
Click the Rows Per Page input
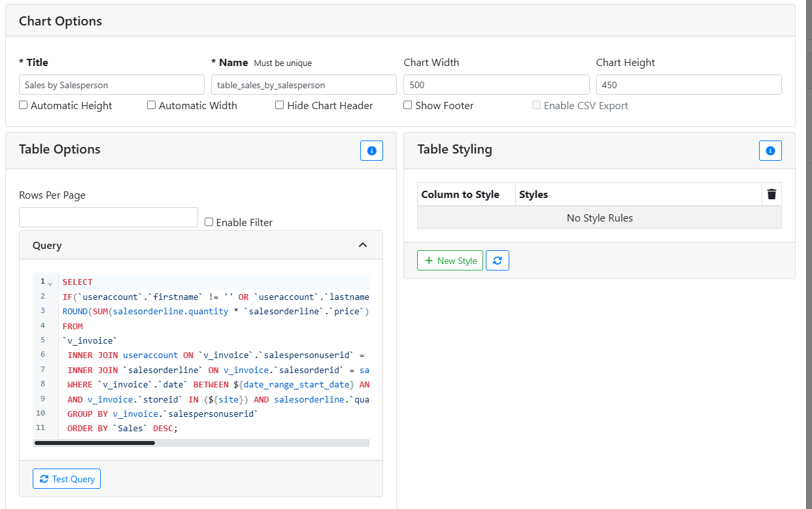(x=109, y=218)
